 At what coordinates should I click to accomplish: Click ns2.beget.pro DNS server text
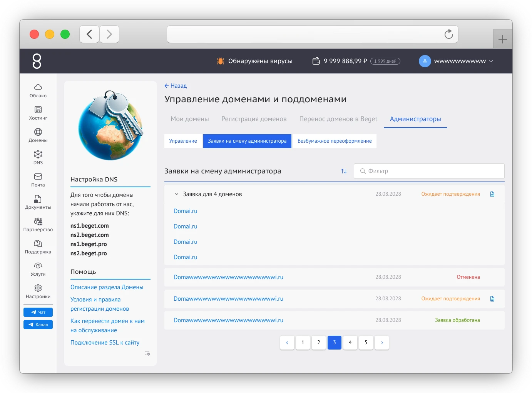click(89, 253)
